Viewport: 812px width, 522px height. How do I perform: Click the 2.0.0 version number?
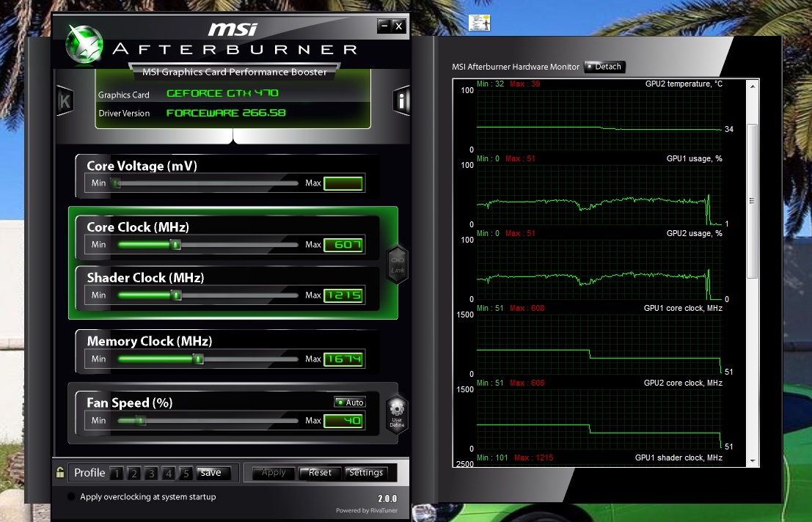coord(387,499)
